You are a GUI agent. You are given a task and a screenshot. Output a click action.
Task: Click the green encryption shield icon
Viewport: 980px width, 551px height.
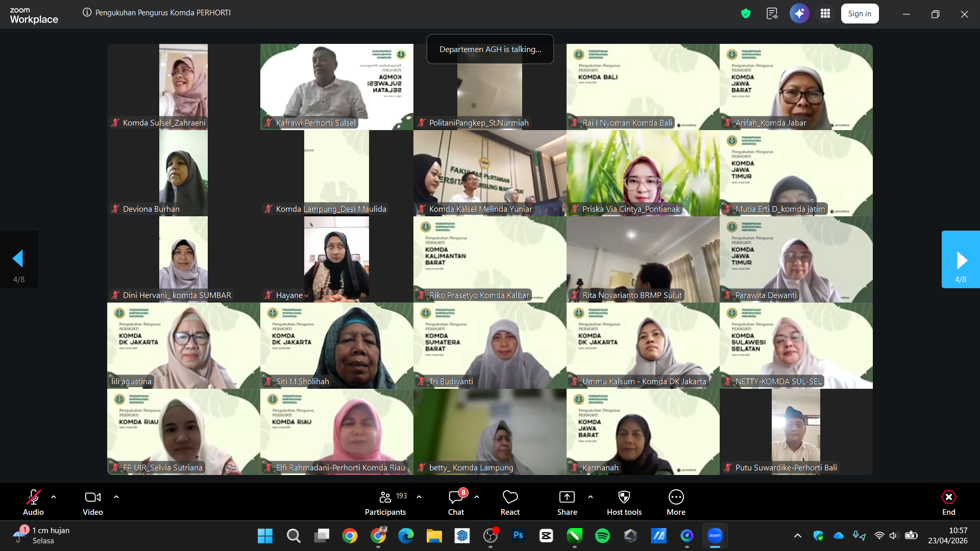pos(746,14)
